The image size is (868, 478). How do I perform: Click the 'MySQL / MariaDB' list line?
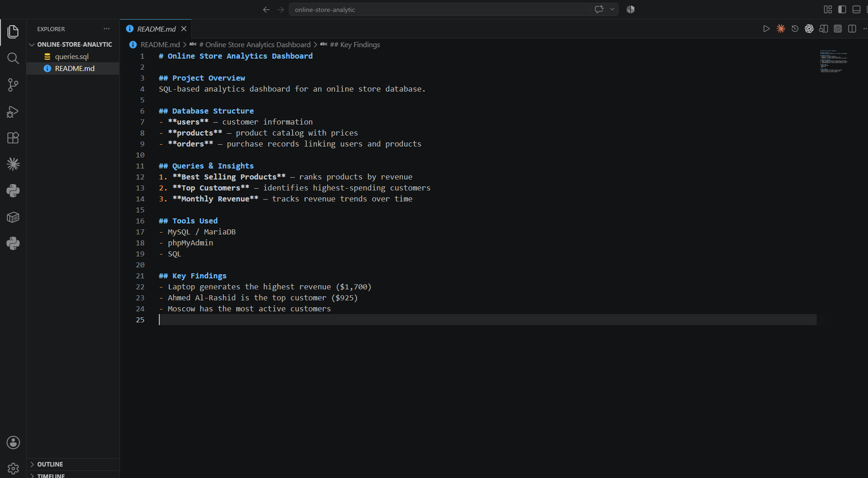click(x=197, y=232)
